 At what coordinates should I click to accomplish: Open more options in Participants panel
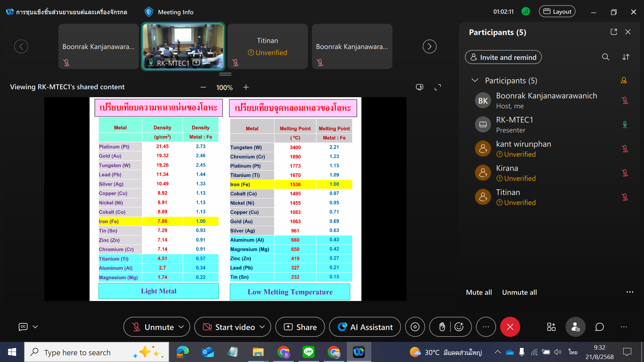pyautogui.click(x=630, y=292)
